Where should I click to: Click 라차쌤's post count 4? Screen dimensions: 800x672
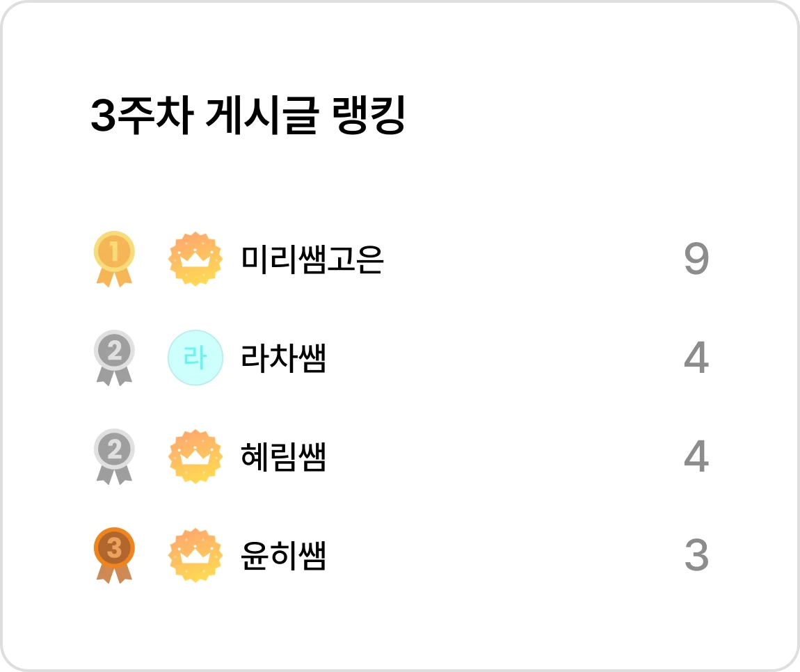point(696,358)
